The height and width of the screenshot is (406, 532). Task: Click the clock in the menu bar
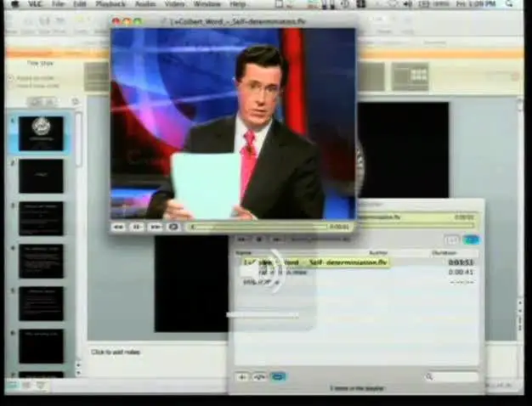pyautogui.click(x=476, y=4)
